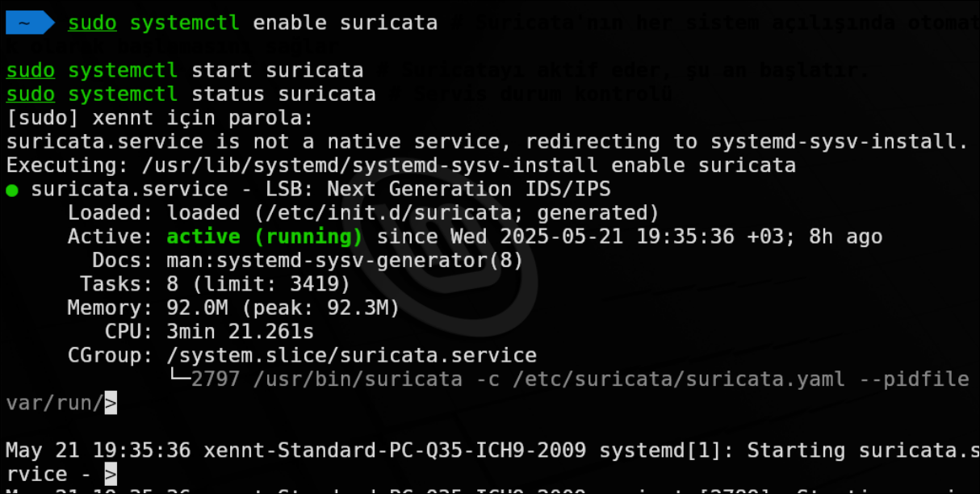Click the truncation marker after 'rvice -'

coord(111,472)
